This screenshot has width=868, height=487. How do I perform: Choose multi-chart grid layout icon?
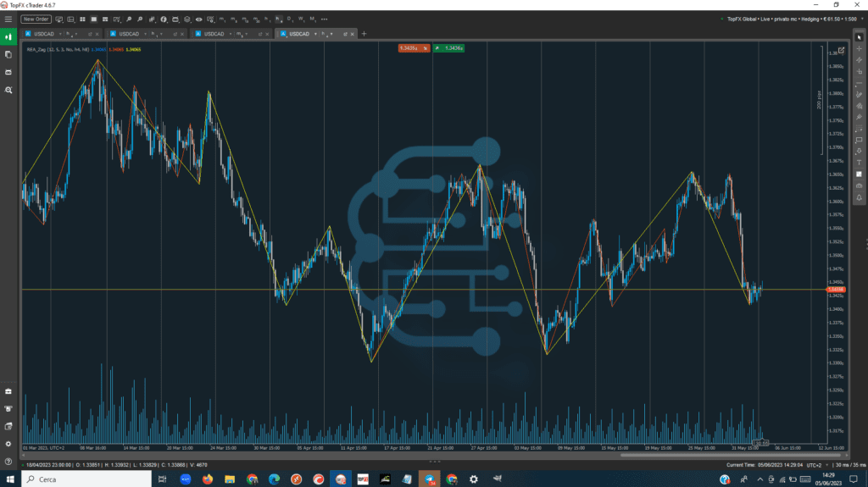(x=82, y=19)
